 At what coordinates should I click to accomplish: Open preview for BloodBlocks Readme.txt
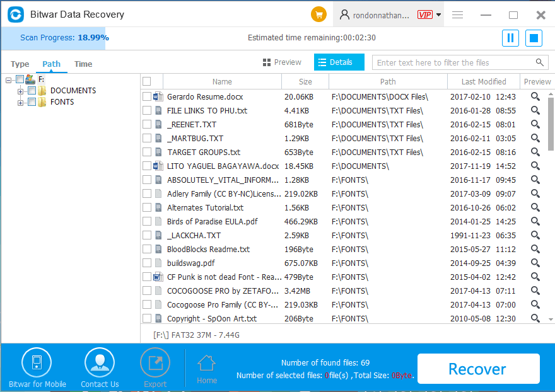(x=535, y=249)
